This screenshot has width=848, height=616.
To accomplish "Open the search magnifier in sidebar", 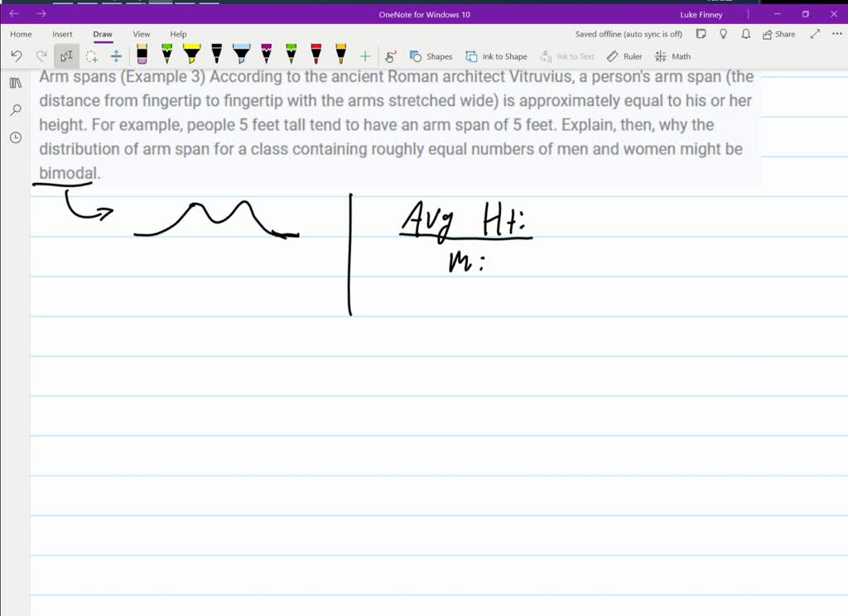I will tap(16, 110).
